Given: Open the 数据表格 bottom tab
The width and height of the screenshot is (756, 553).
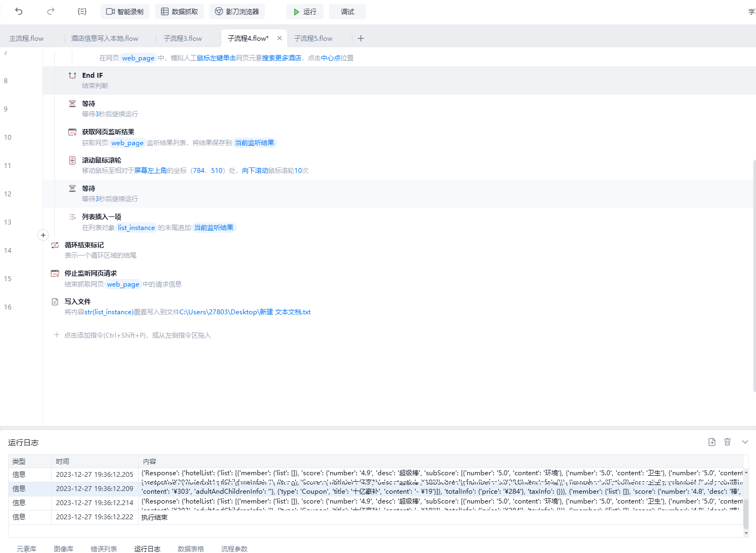Looking at the screenshot, I should (x=191, y=549).
